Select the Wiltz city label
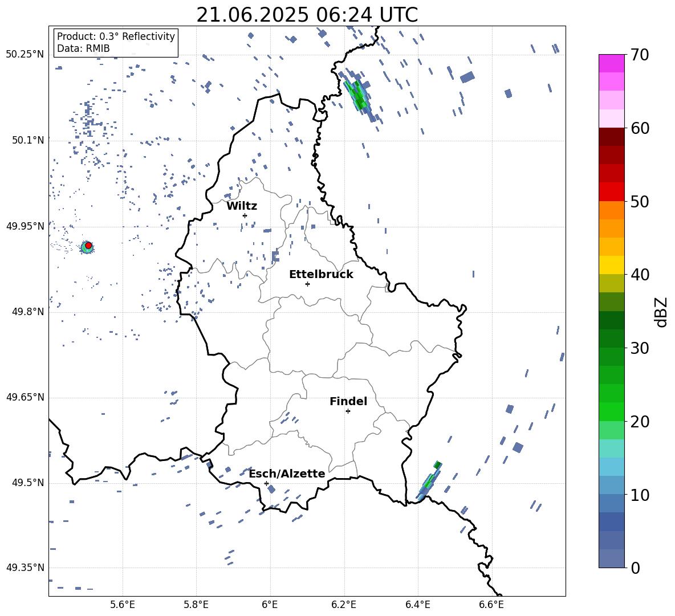Image resolution: width=675 pixels, height=616 pixels. 242,206
